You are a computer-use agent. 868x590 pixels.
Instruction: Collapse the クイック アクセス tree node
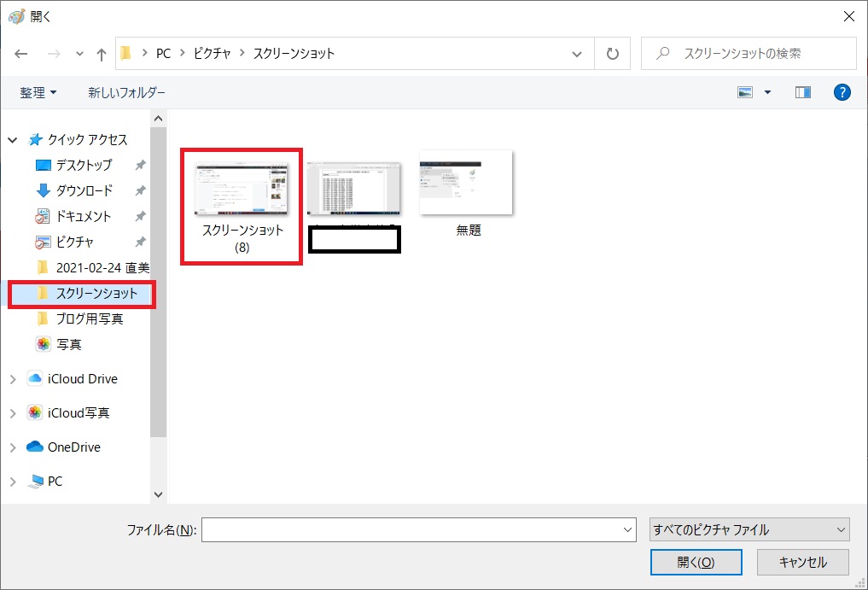(13, 140)
